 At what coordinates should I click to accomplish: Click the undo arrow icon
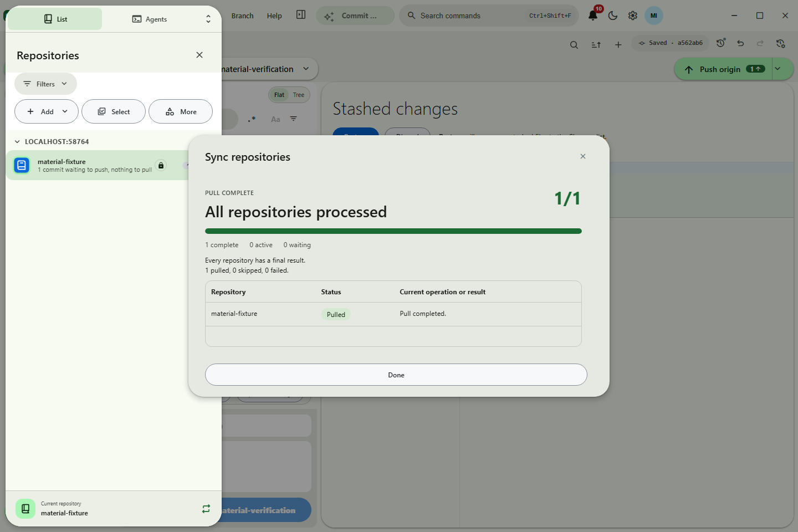tap(740, 43)
